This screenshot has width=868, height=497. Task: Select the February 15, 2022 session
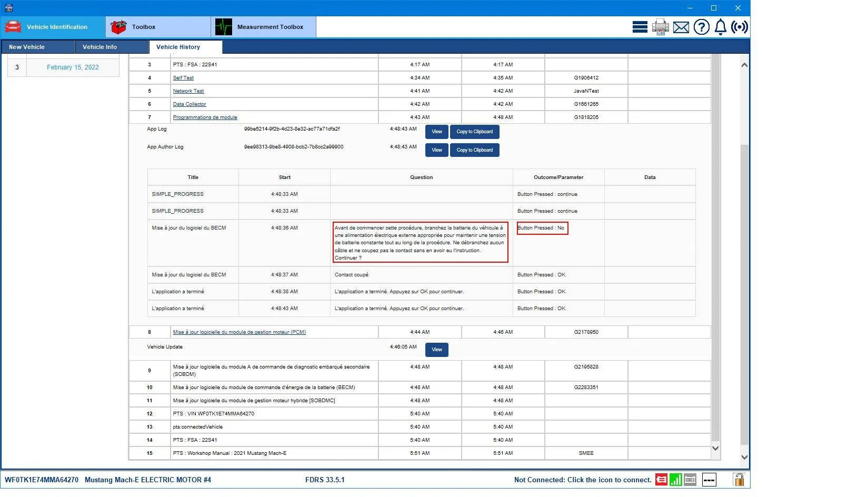73,67
